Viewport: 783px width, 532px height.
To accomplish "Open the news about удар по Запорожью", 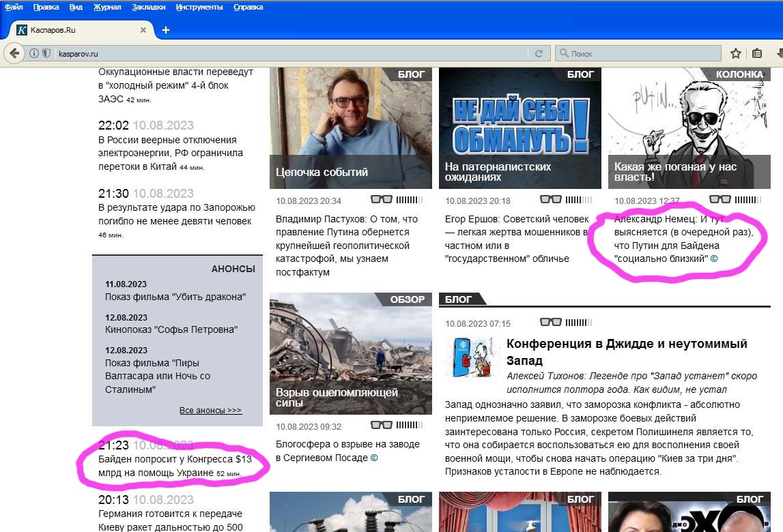I will click(177, 220).
